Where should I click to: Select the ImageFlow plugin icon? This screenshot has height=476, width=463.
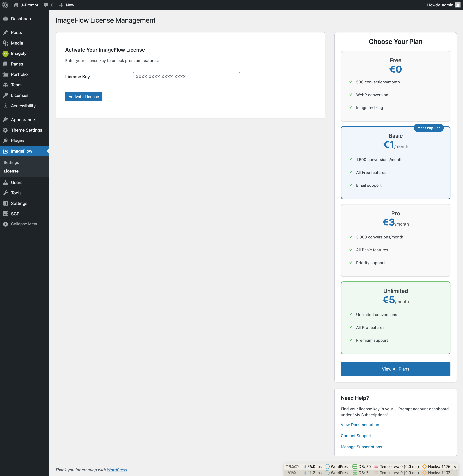(6, 151)
